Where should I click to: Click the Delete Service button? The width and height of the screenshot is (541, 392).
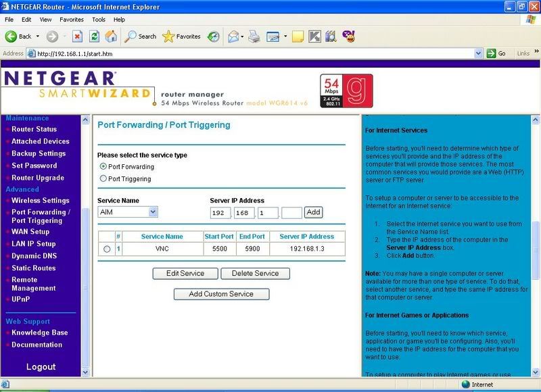click(256, 274)
